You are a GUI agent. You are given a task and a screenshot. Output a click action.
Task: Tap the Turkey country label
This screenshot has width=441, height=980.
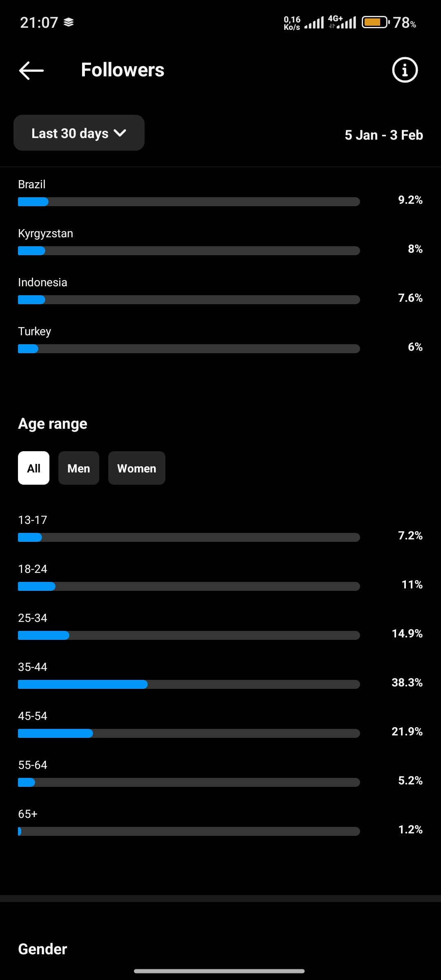(x=35, y=331)
